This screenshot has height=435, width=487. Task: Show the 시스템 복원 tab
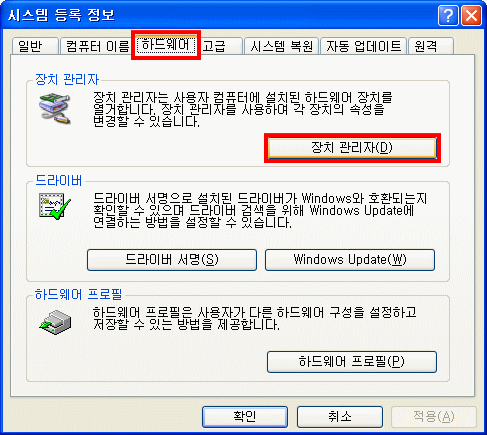pyautogui.click(x=282, y=46)
